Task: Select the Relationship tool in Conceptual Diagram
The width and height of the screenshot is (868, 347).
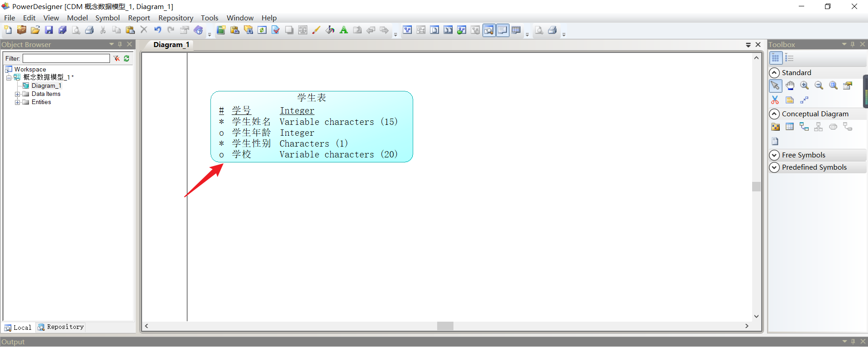Action: [804, 127]
